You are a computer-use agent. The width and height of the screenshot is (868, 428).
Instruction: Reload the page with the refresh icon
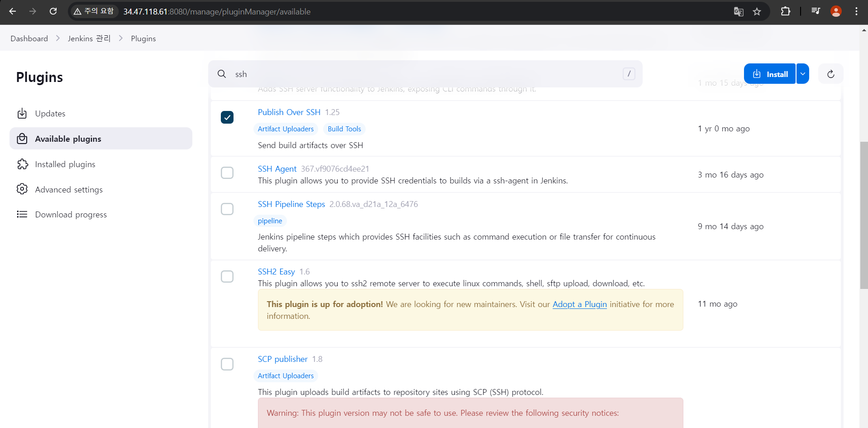(x=53, y=11)
